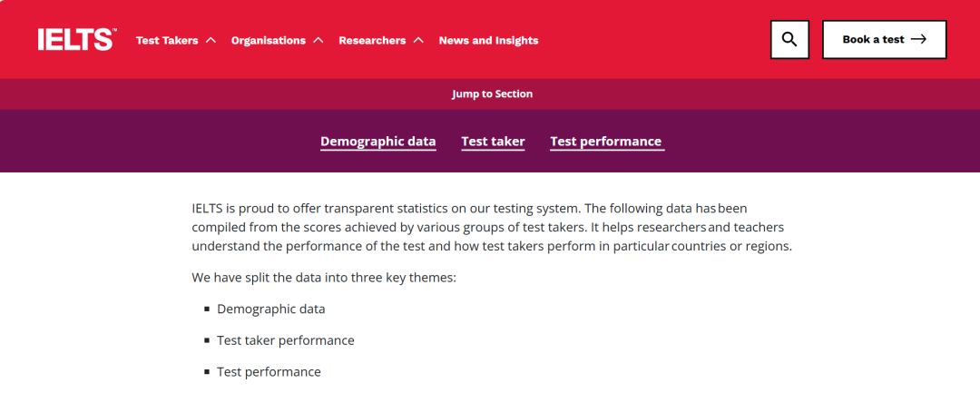
Task: Select the Jump to Section bar
Action: click(x=490, y=93)
